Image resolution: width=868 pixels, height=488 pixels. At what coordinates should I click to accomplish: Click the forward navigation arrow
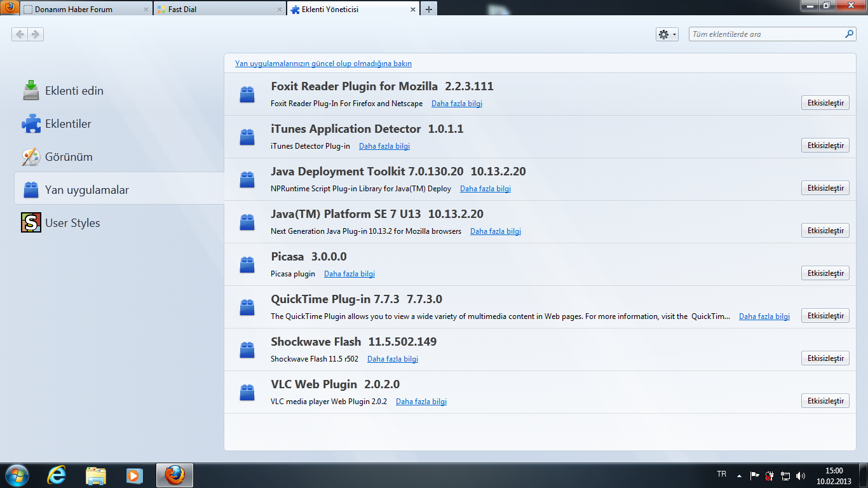(36, 34)
